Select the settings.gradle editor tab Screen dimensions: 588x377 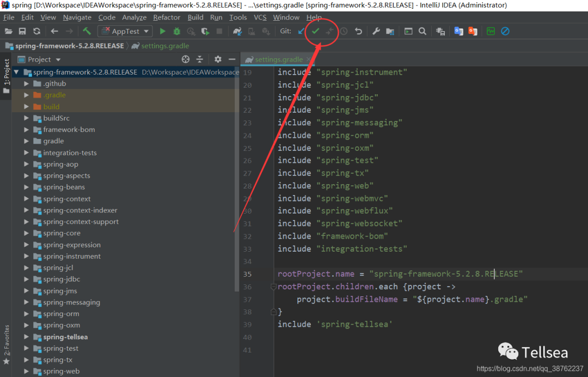[278, 59]
